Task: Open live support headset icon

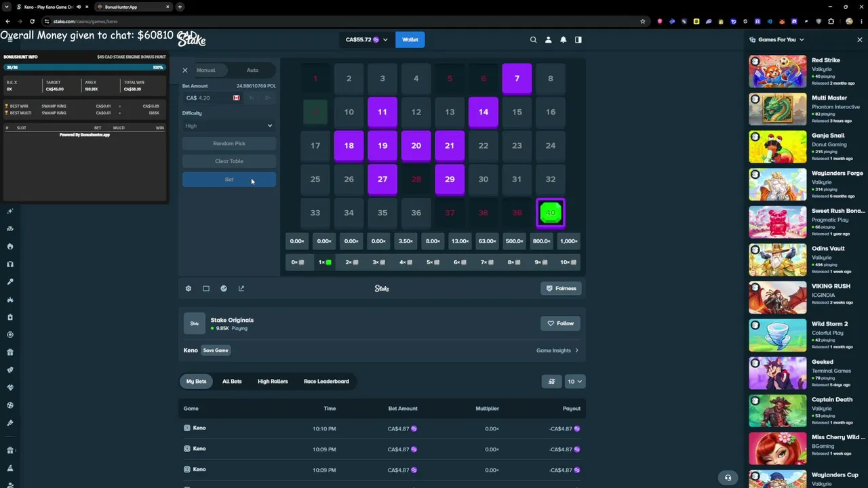Action: click(728, 477)
